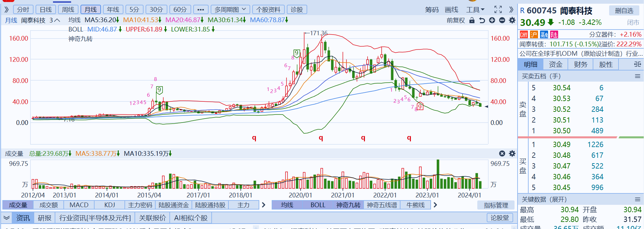644x229 pixels.
Task: Toggle the BOLL overlay indicator
Action: click(x=318, y=205)
